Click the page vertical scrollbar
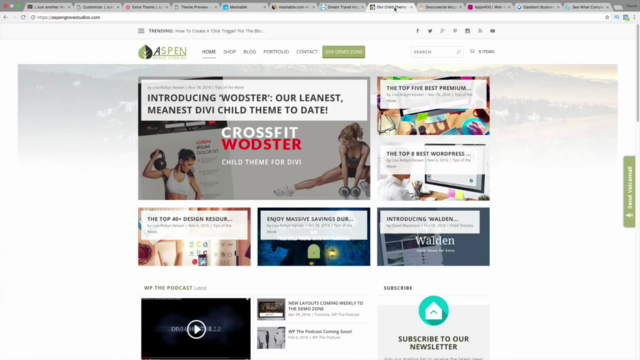 [637, 73]
